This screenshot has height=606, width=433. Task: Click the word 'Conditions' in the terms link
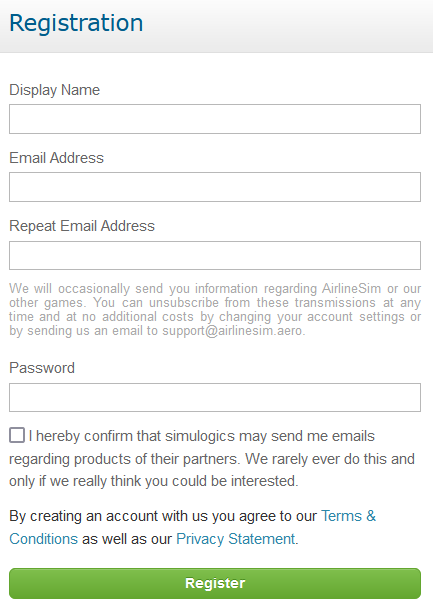tap(44, 539)
